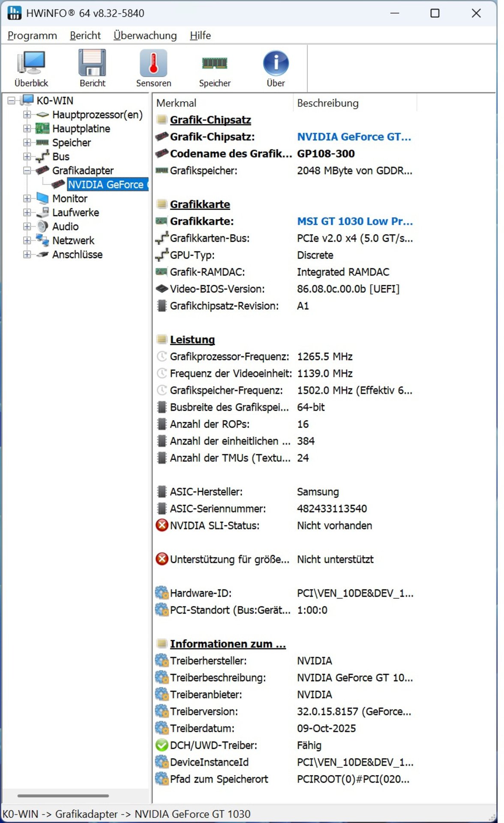Click the 482433113540 serial number value
504x823 pixels.
pyautogui.click(x=332, y=509)
